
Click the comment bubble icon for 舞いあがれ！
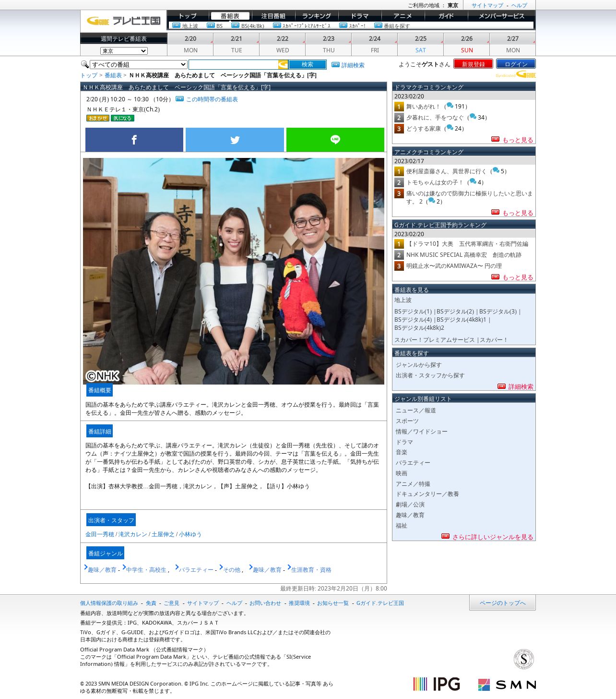click(x=450, y=106)
